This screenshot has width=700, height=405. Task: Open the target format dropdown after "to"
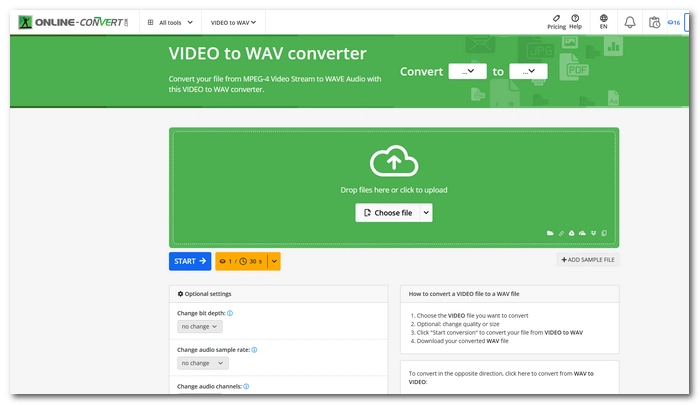click(528, 71)
